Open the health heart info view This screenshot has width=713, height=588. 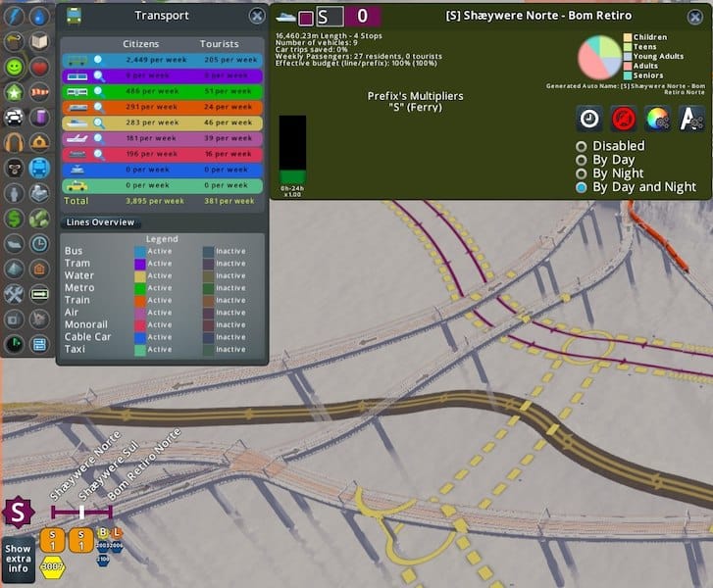click(x=39, y=67)
